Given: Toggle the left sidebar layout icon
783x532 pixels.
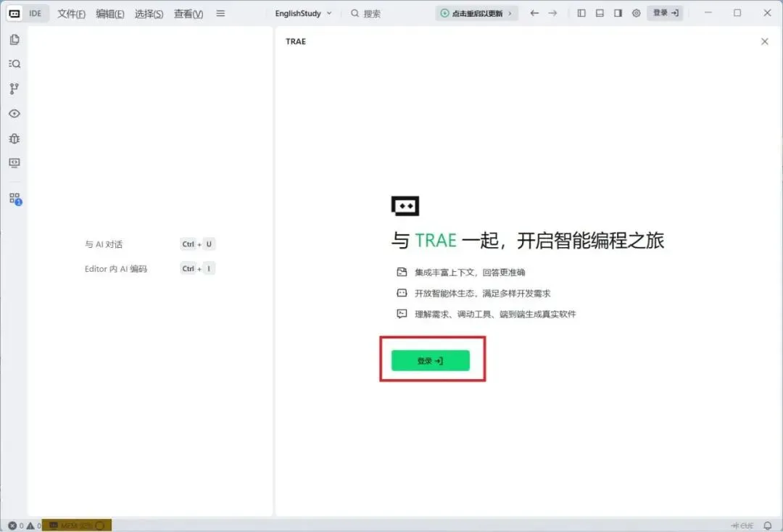Looking at the screenshot, I should (x=581, y=13).
